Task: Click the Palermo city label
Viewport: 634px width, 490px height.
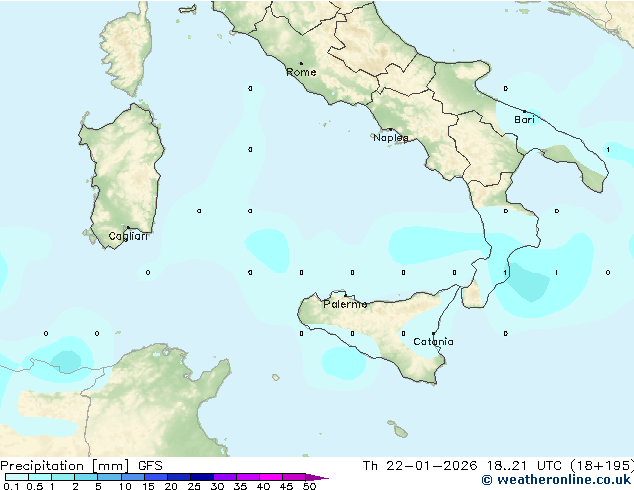Action: 345,304
